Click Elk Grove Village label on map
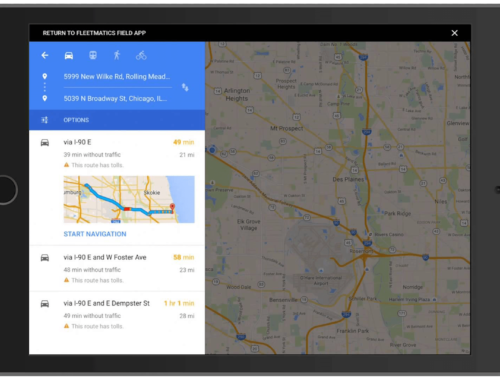The image size is (500, 380). point(249,225)
